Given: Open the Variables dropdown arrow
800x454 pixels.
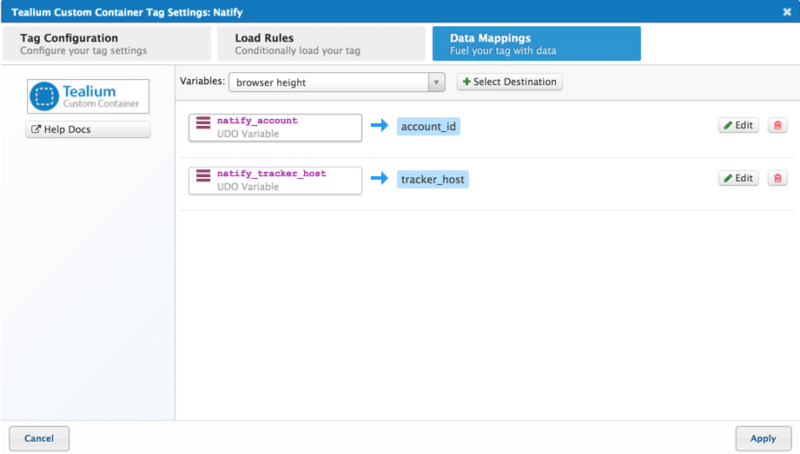Looking at the screenshot, I should coord(436,82).
